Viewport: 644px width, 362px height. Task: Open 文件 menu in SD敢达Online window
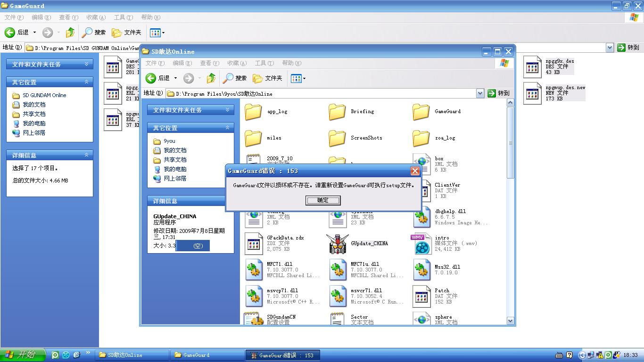pyautogui.click(x=155, y=63)
